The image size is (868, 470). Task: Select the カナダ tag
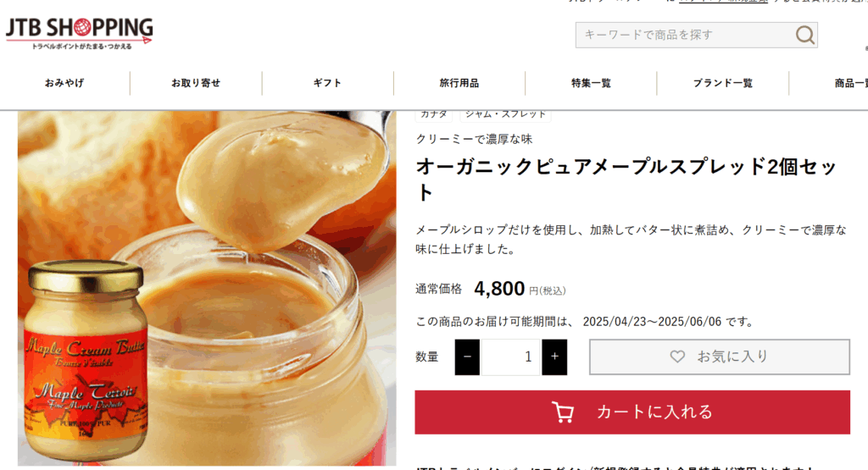pyautogui.click(x=433, y=114)
